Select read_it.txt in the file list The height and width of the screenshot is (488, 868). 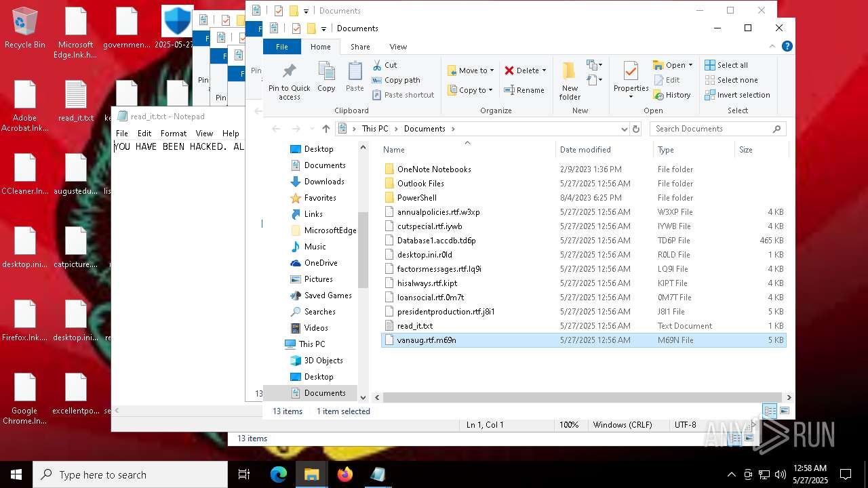point(415,326)
